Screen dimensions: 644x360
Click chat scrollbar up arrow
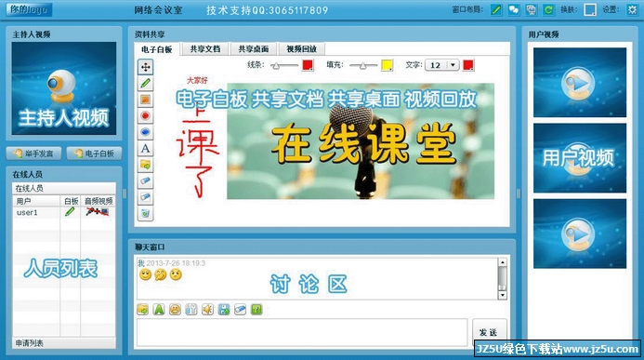pyautogui.click(x=503, y=262)
